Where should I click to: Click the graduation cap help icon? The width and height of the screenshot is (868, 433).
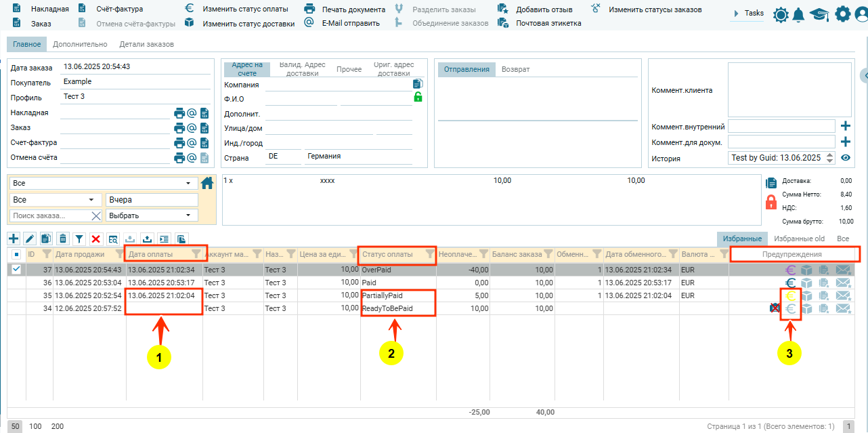(819, 14)
